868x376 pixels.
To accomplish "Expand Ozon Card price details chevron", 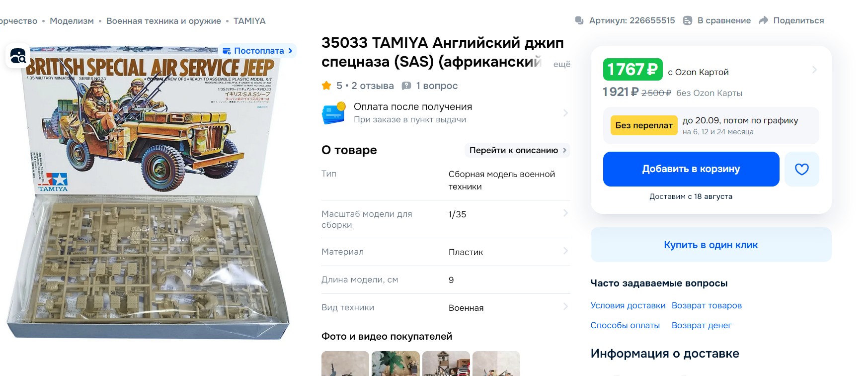I will coord(814,70).
